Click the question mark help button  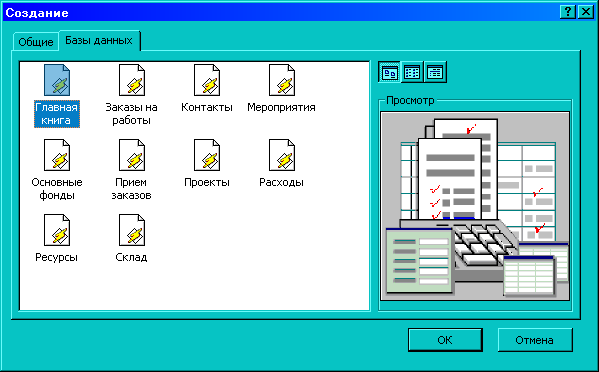tap(568, 12)
